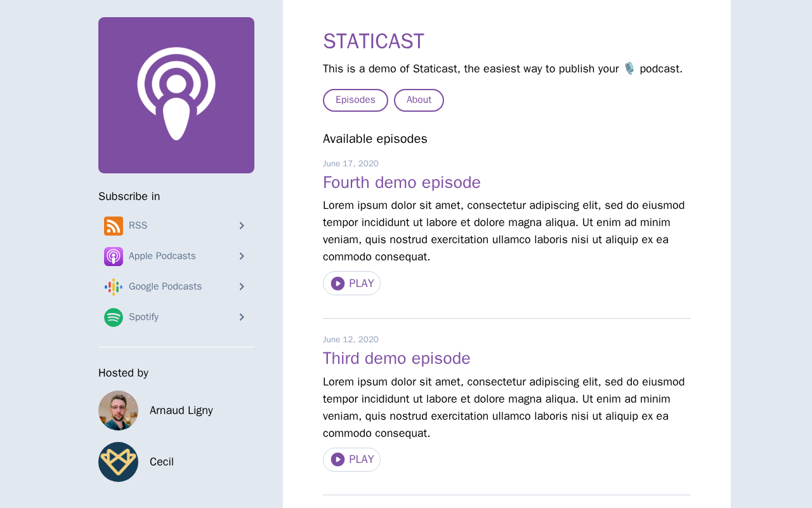This screenshot has height=508, width=812.
Task: Open the Fourth demo episode title link
Action: [402, 182]
